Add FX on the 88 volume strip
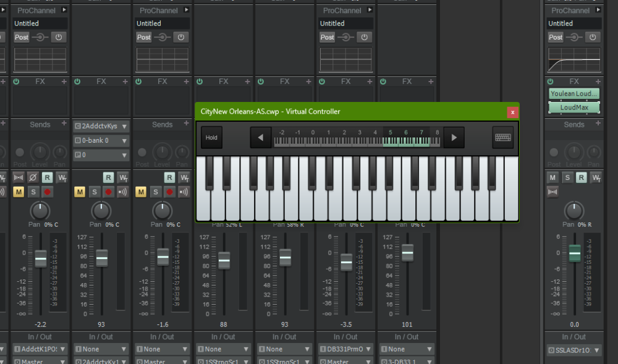This screenshot has width=618, height=364. [x=247, y=82]
